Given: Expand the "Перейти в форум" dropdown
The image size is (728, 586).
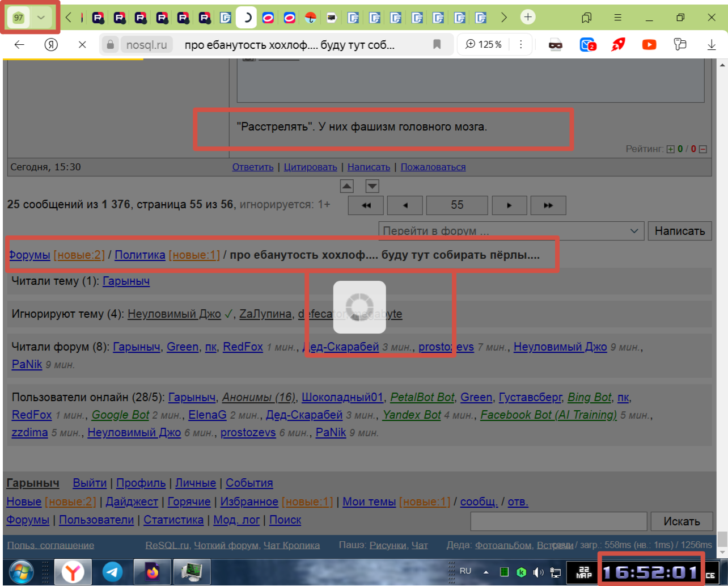Looking at the screenshot, I should 634,231.
